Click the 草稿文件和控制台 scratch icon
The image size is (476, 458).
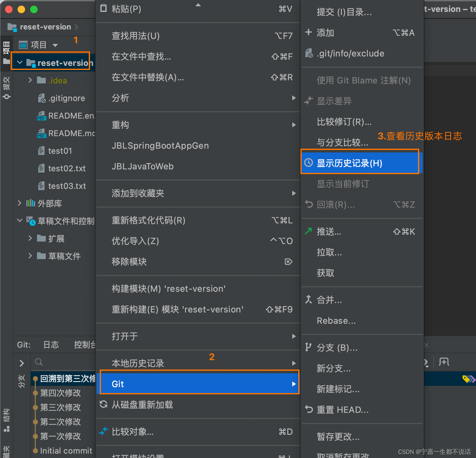[x=31, y=221]
